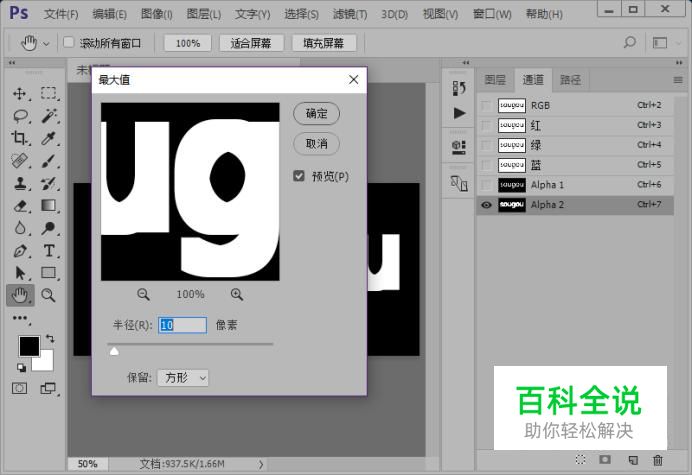Viewport: 692px width, 475px height.
Task: Show the 红 channel visibility
Action: click(x=486, y=125)
